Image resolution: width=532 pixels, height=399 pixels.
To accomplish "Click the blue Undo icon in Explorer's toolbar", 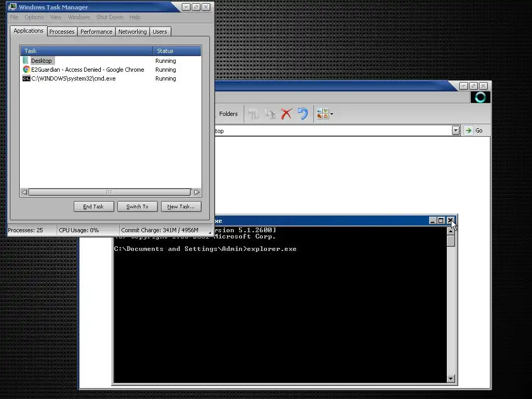I will tap(303, 114).
